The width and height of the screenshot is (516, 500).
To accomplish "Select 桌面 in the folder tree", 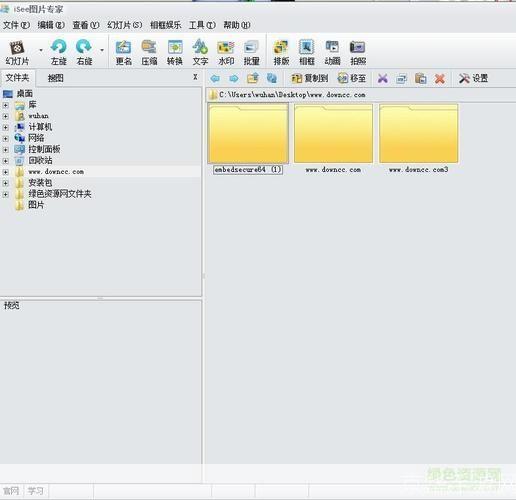I will tap(25, 94).
